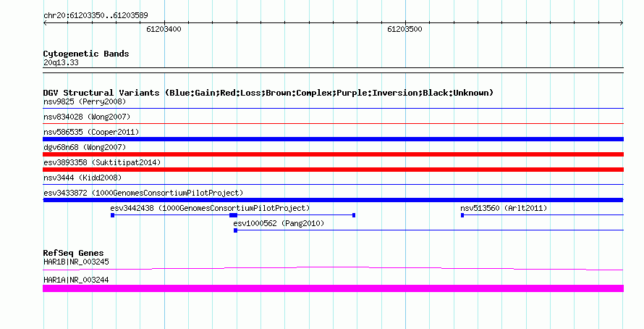Click the esv3442438 right end marker square
This screenshot has height=329, width=644.
tap(354, 215)
